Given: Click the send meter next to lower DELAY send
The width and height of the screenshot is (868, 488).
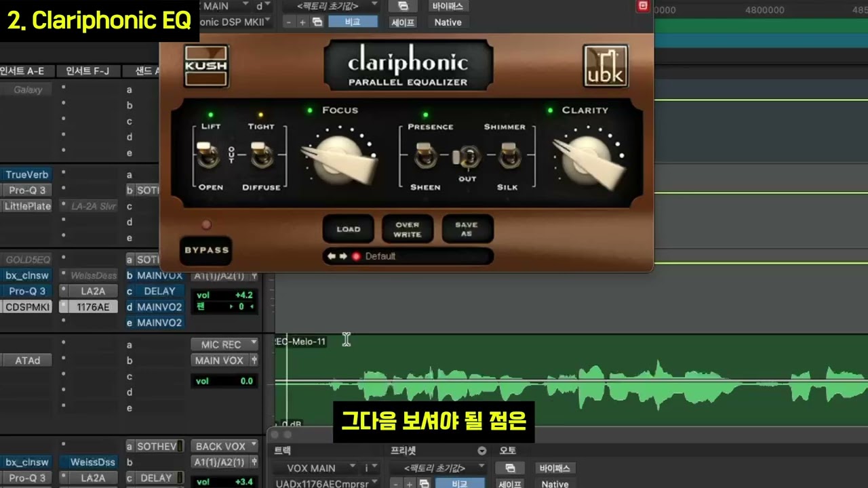Looking at the screenshot, I should (180, 478).
